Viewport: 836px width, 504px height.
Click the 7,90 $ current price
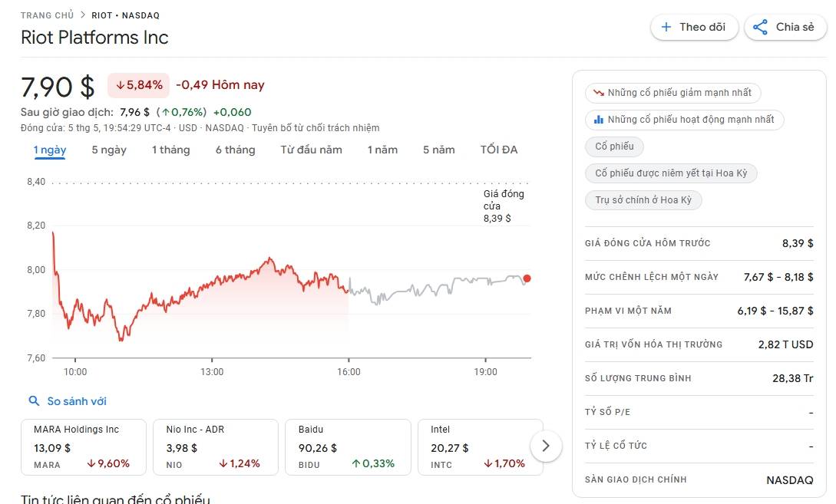(58, 87)
